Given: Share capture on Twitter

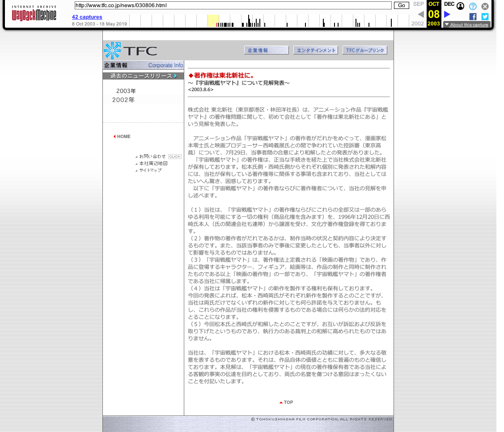Looking at the screenshot, I should click(485, 17).
